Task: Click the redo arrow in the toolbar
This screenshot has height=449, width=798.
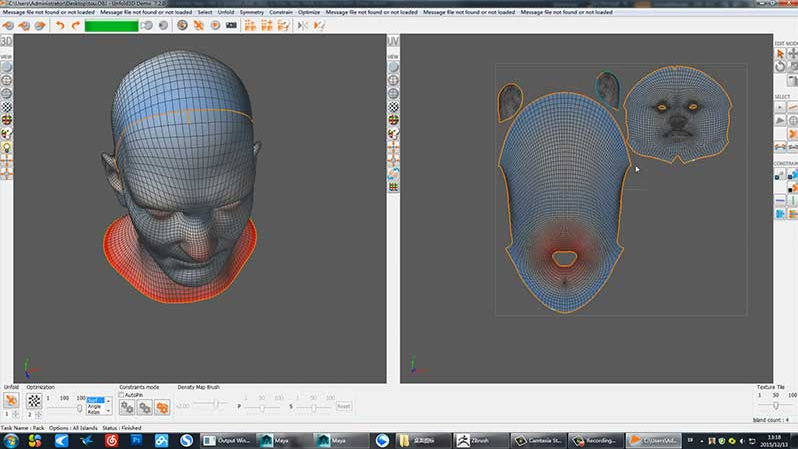Action: coord(76,25)
